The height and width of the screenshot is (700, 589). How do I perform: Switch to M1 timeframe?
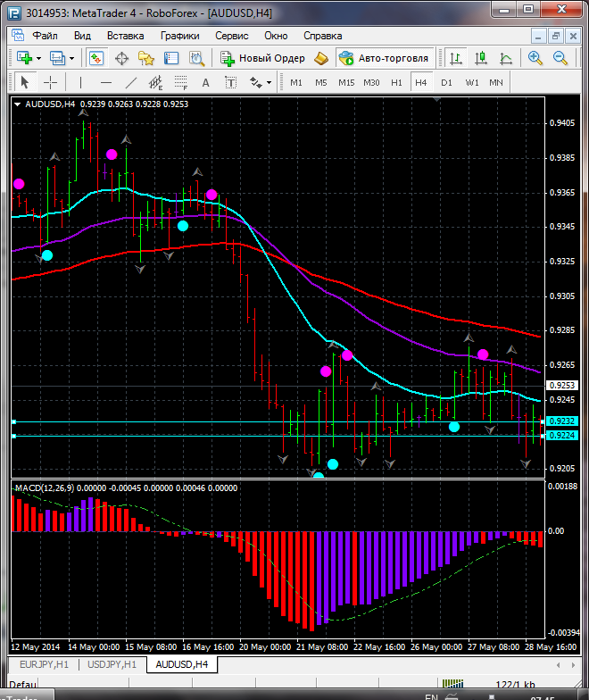296,82
